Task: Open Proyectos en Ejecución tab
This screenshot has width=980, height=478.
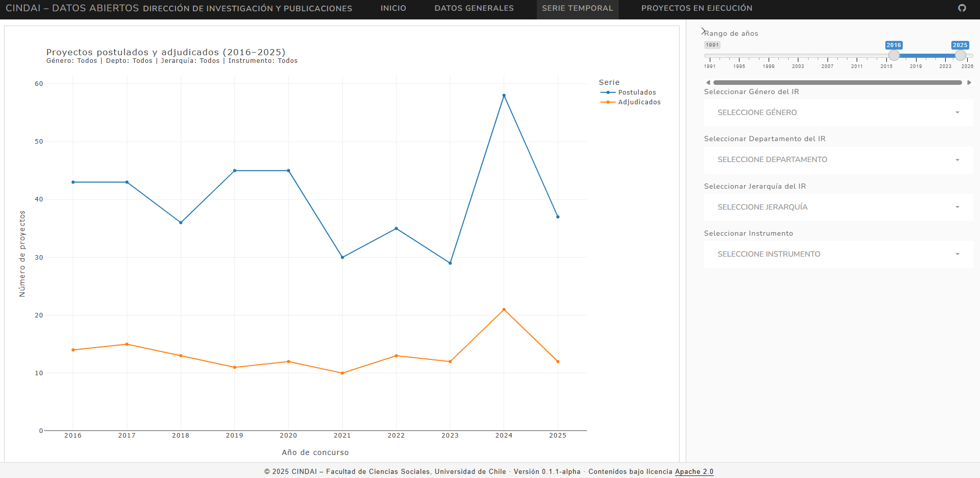Action: (x=696, y=8)
